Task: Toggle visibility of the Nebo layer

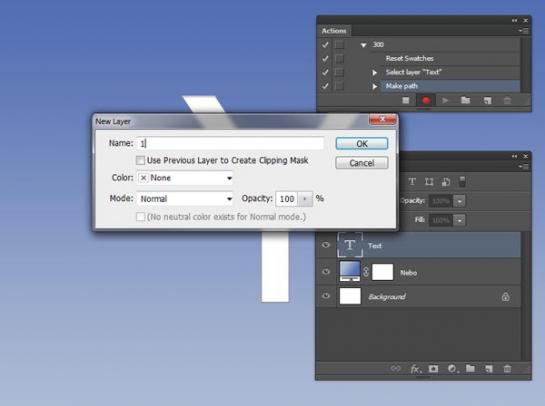Action: [326, 271]
